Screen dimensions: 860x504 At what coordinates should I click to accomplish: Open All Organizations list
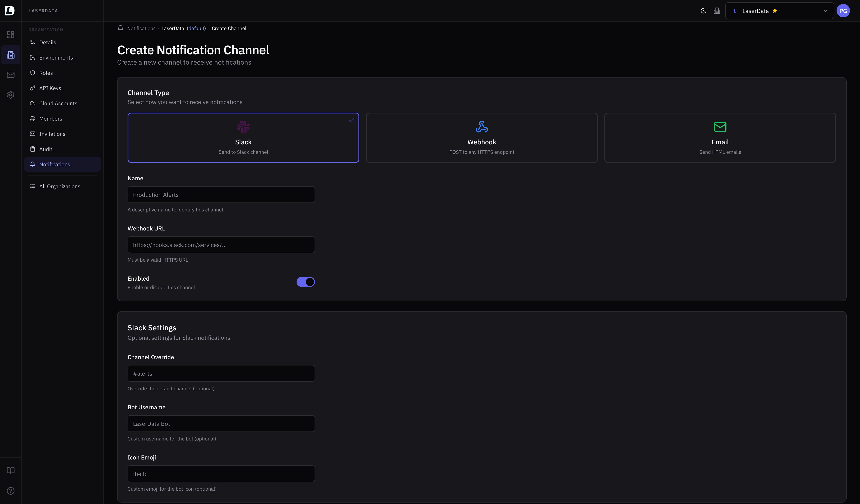tap(63, 186)
